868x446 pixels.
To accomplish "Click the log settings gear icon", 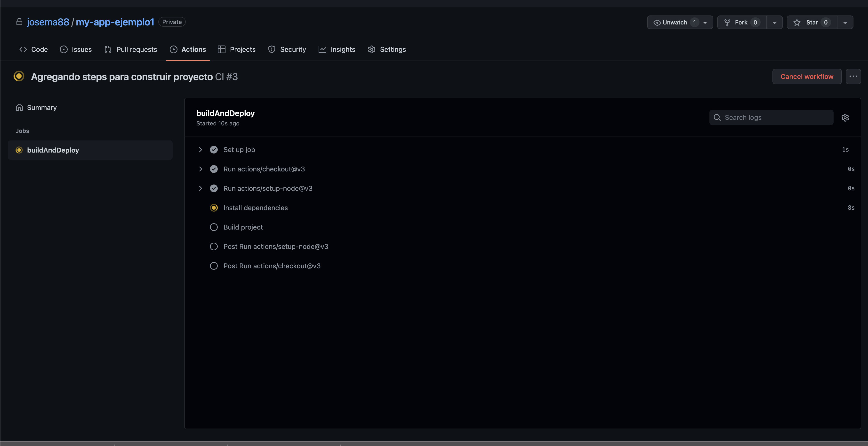I will tap(845, 117).
